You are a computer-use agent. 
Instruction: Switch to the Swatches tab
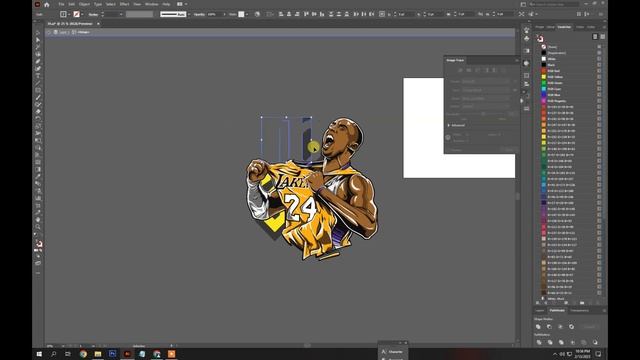point(564,27)
